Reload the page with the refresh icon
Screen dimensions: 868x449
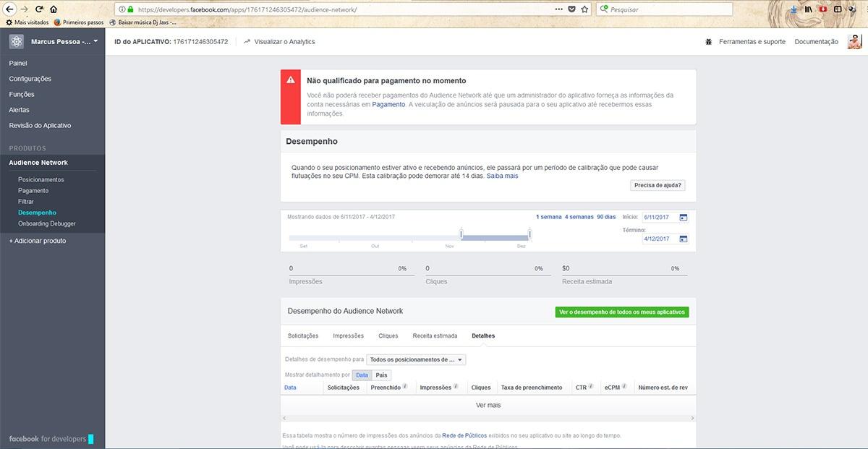click(39, 9)
